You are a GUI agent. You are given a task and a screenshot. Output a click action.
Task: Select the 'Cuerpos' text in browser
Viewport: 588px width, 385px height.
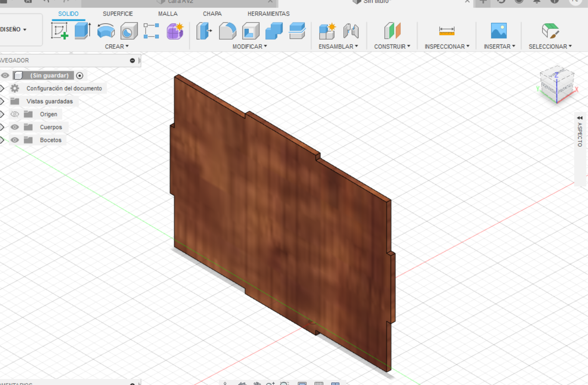click(51, 127)
